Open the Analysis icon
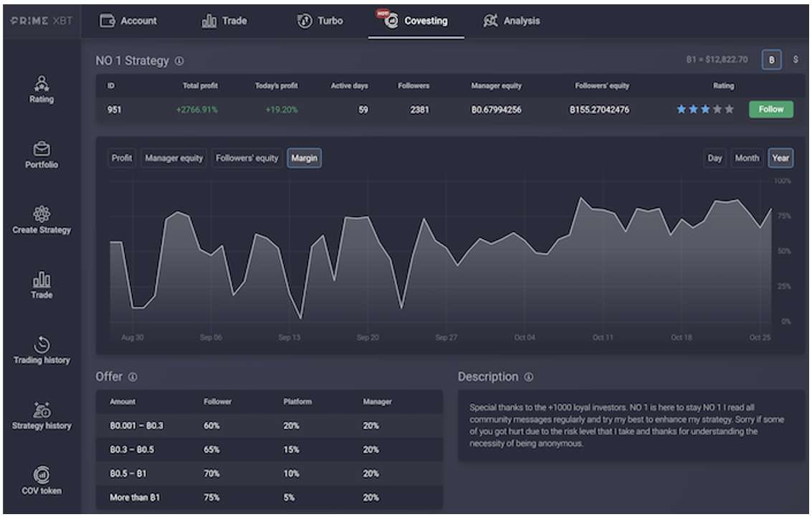 (490, 21)
